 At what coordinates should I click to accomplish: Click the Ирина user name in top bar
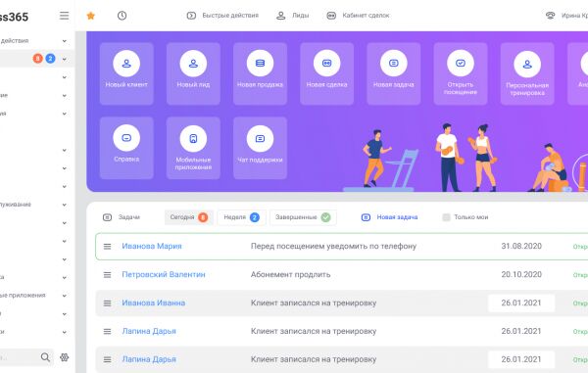click(574, 16)
